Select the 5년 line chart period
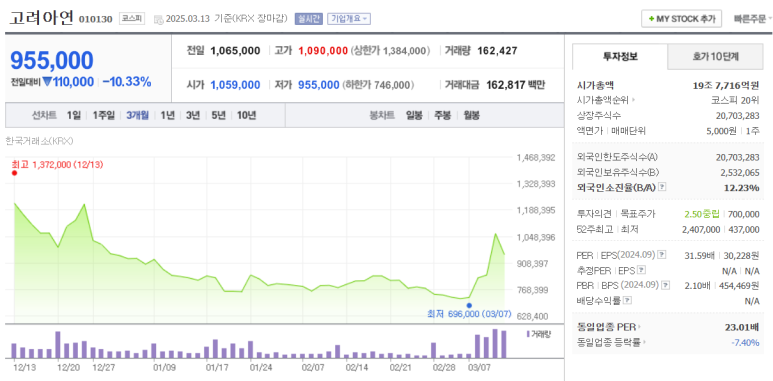The width and height of the screenshot is (773, 381). pyautogui.click(x=218, y=115)
